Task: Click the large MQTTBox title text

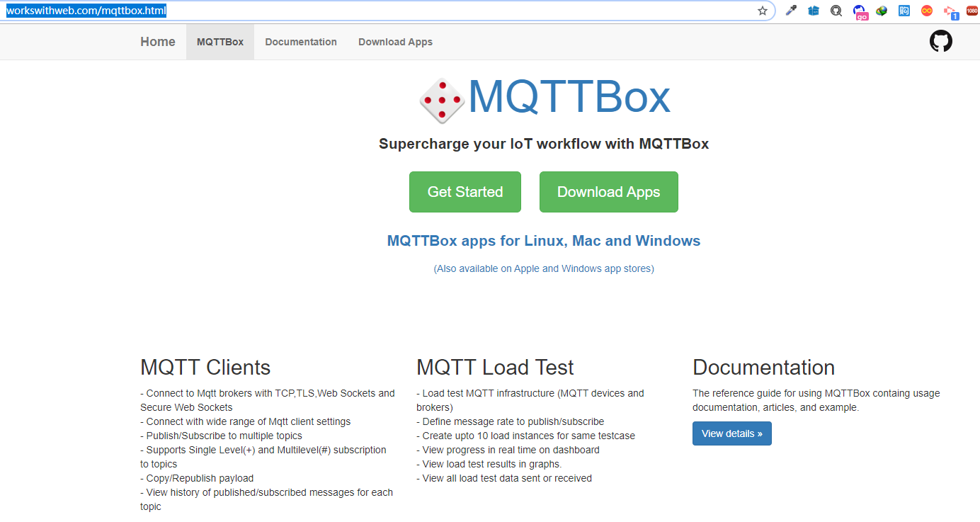Action: coord(569,96)
